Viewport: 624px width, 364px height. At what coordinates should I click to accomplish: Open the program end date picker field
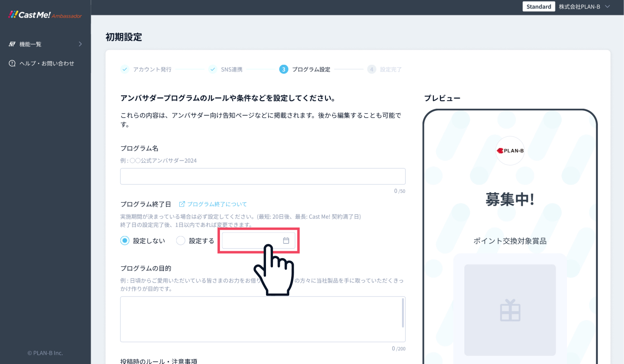tap(253, 241)
